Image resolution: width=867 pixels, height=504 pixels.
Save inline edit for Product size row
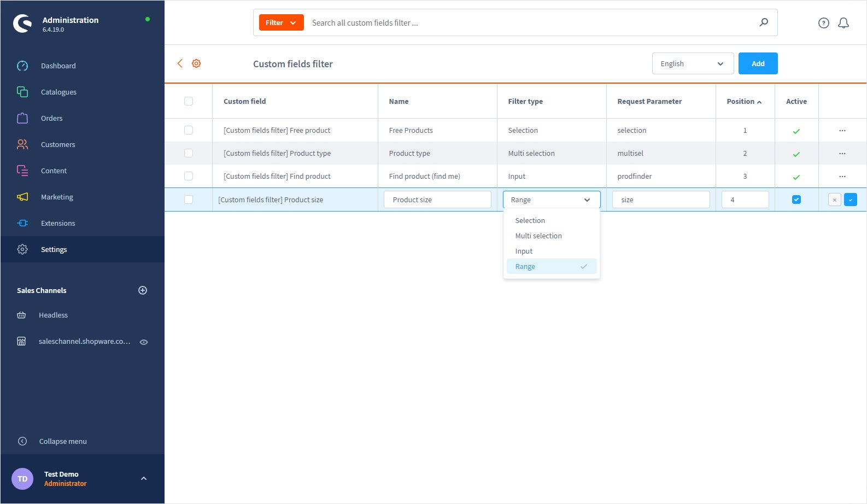[851, 200]
